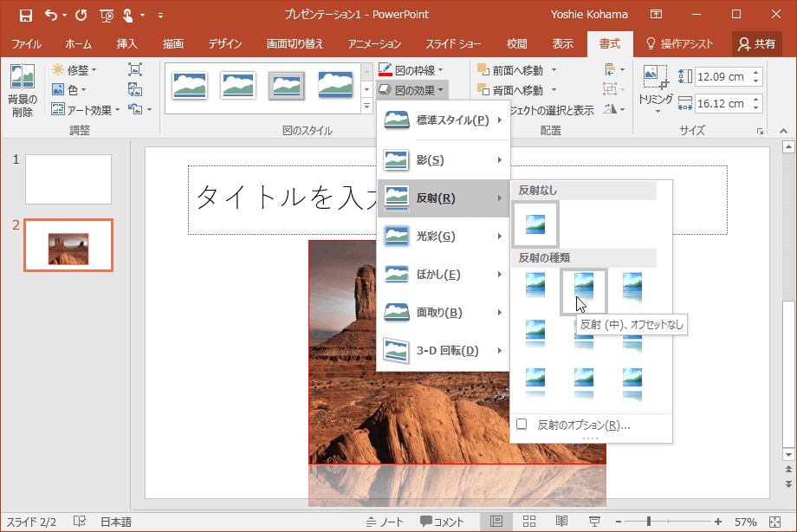797x532 pixels.
Task: Switch to Normal view icon
Action: pos(496,522)
